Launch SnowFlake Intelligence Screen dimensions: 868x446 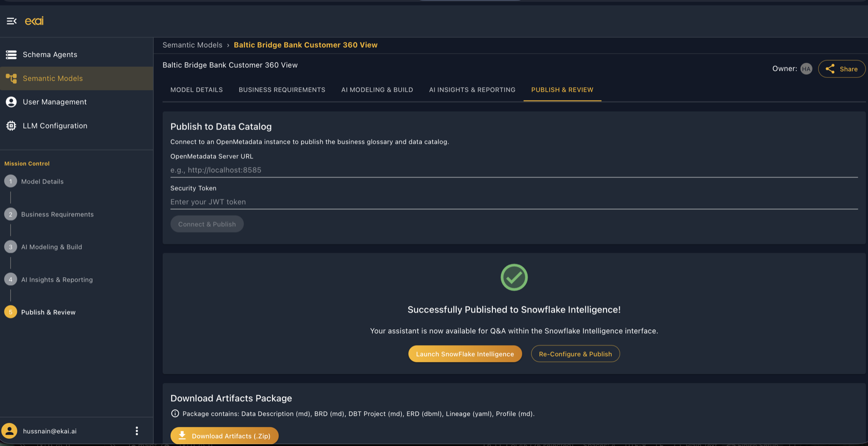pos(465,354)
